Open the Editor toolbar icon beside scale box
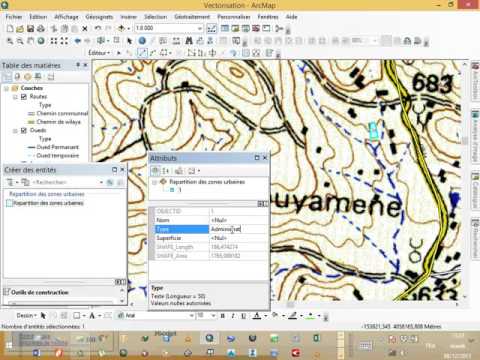This screenshot has width=480, height=360. 211,29
